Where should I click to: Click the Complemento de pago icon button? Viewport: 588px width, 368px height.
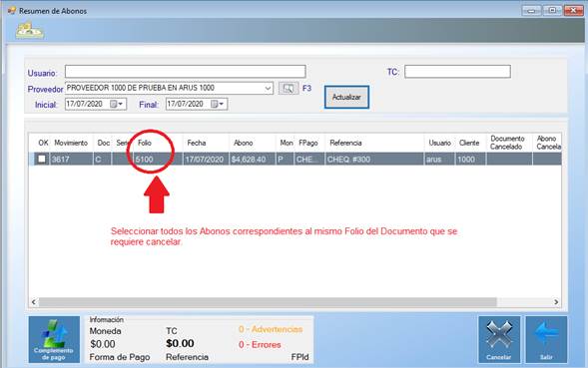pyautogui.click(x=54, y=339)
